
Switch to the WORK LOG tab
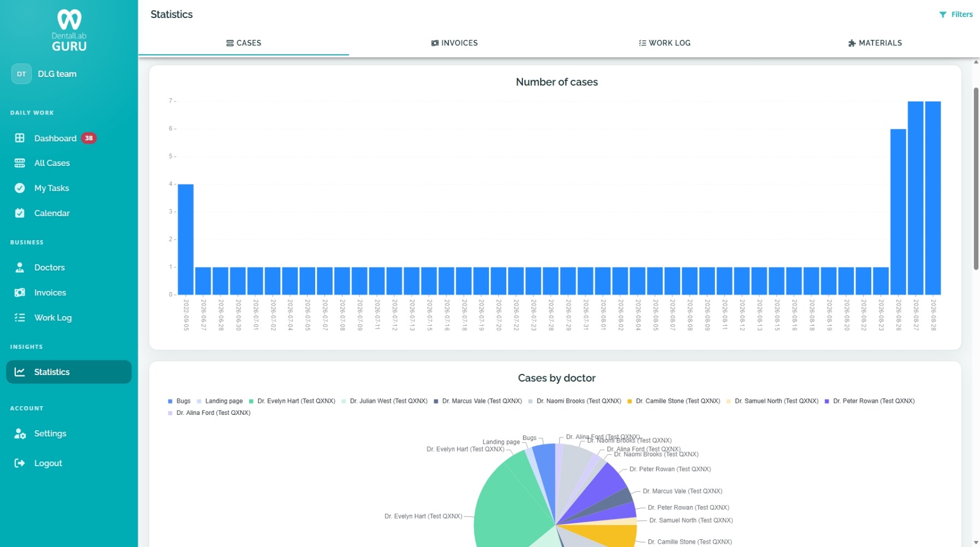pyautogui.click(x=665, y=43)
